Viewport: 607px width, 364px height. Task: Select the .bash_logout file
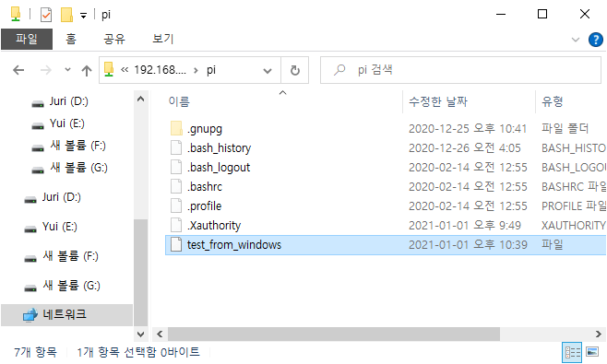219,168
